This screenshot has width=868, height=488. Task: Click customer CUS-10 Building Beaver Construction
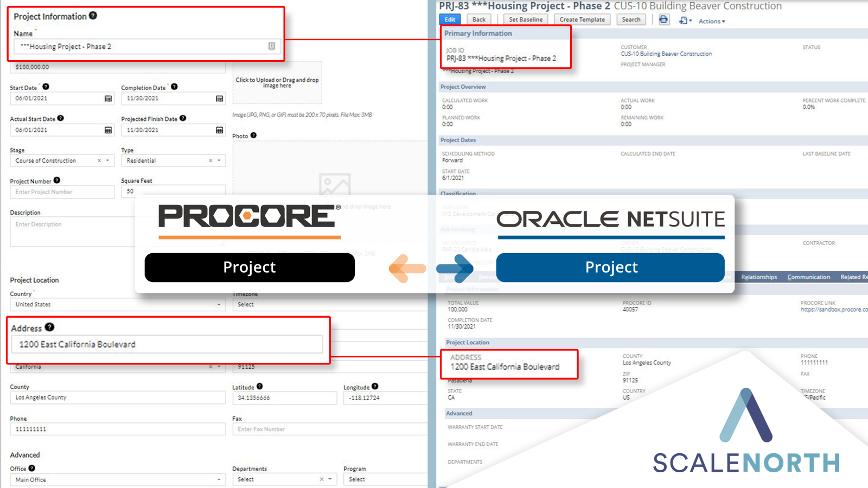pos(666,54)
